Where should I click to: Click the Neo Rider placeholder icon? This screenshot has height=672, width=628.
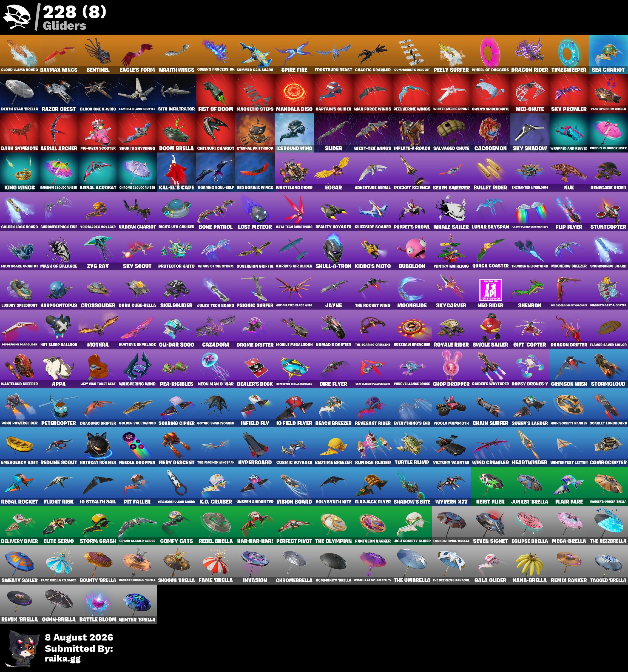tap(490, 290)
